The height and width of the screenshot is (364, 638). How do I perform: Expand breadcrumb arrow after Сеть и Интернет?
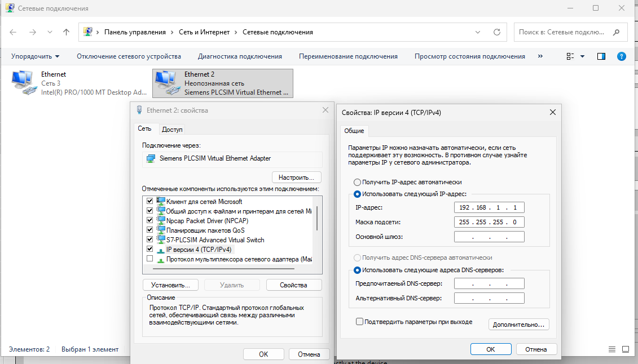236,32
